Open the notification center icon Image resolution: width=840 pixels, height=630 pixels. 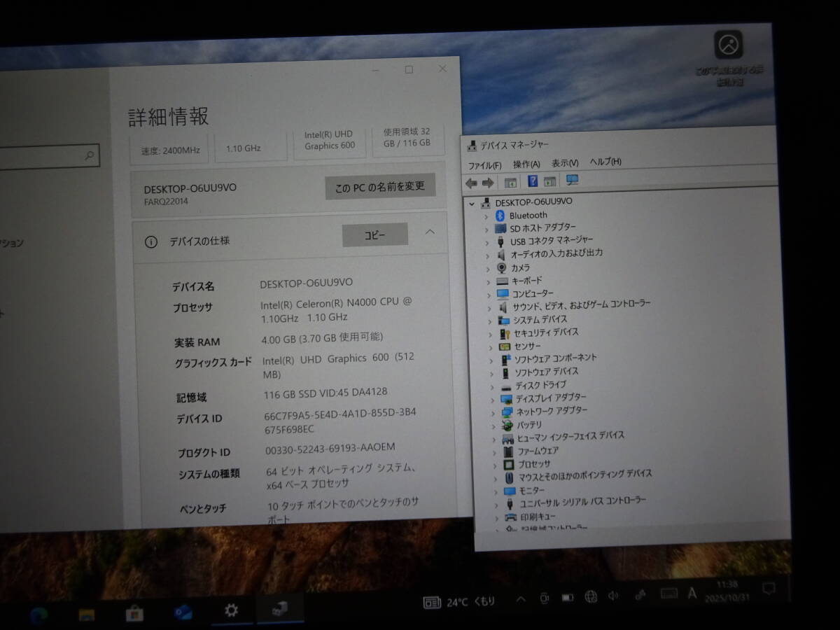[769, 589]
